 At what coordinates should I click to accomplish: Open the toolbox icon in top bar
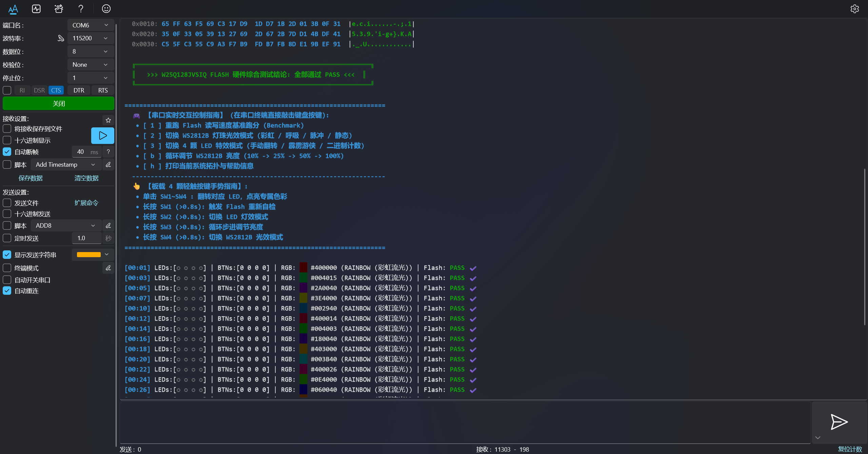pyautogui.click(x=59, y=9)
